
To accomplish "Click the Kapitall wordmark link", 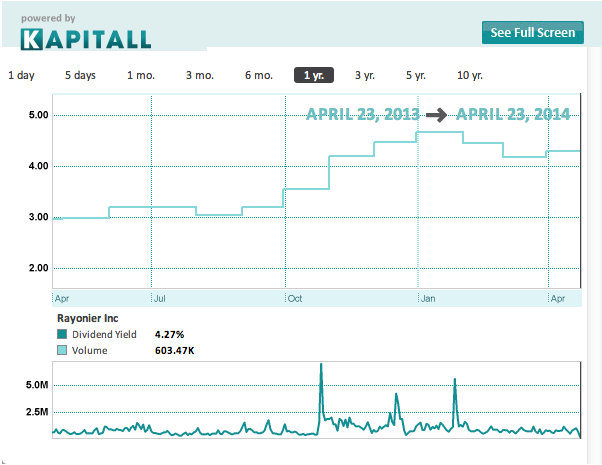I will click(86, 39).
